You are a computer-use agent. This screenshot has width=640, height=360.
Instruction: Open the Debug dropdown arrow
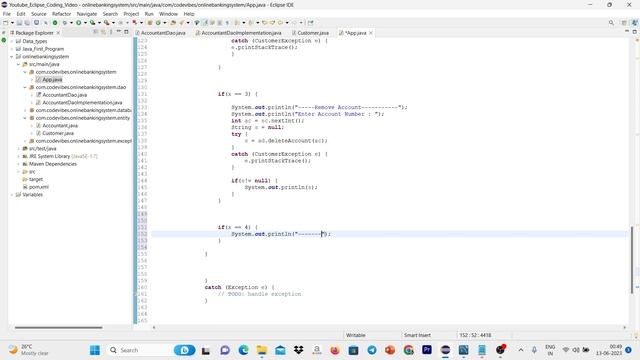coord(71,22)
